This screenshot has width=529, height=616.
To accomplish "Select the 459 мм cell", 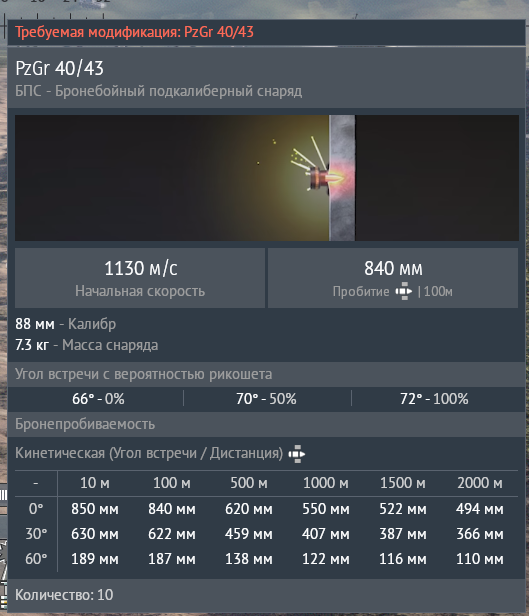I will pyautogui.click(x=249, y=534).
